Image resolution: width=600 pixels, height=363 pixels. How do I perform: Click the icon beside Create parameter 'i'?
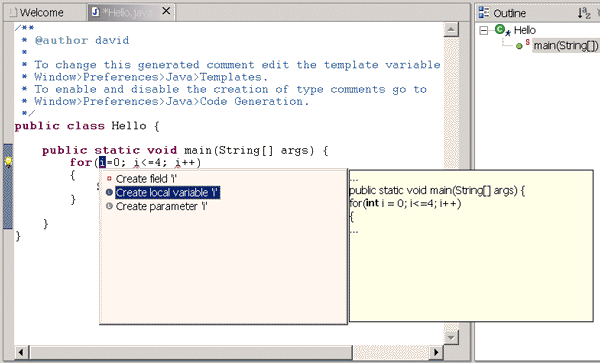109,206
